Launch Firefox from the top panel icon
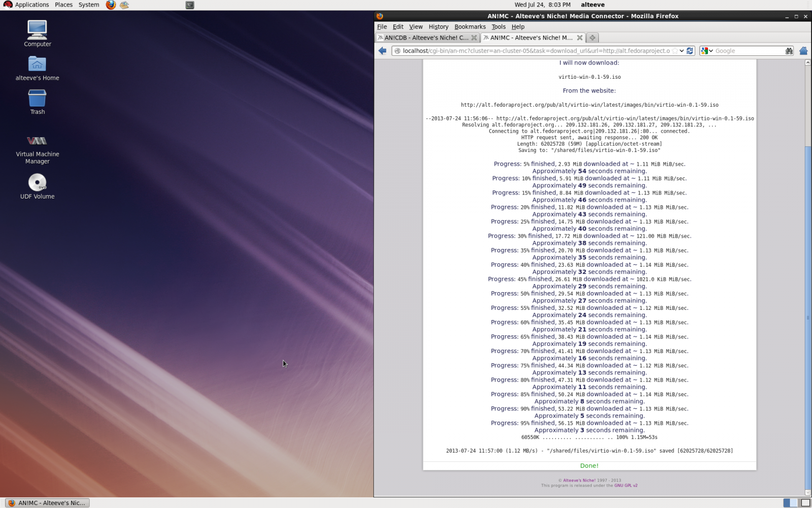The image size is (812, 508). [111, 5]
